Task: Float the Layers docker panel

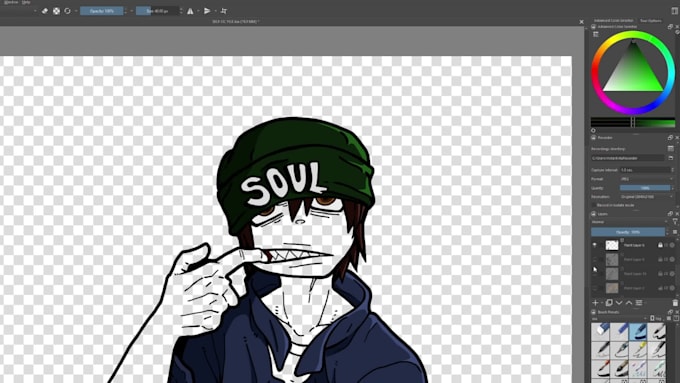Action: point(670,214)
